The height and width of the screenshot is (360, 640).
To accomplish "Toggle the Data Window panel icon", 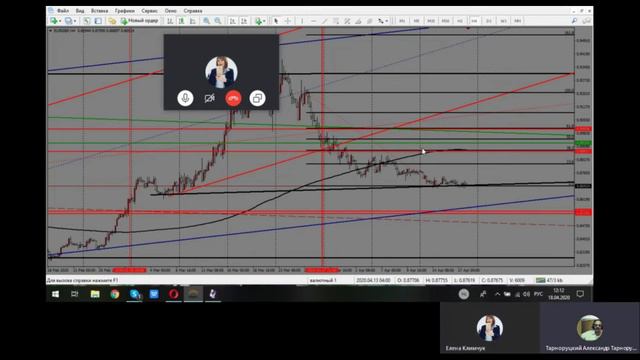I will [98, 21].
